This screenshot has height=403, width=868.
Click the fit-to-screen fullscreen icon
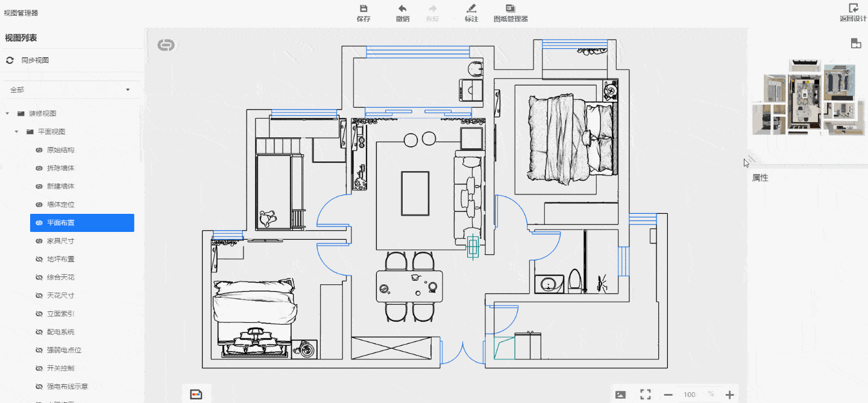(646, 395)
